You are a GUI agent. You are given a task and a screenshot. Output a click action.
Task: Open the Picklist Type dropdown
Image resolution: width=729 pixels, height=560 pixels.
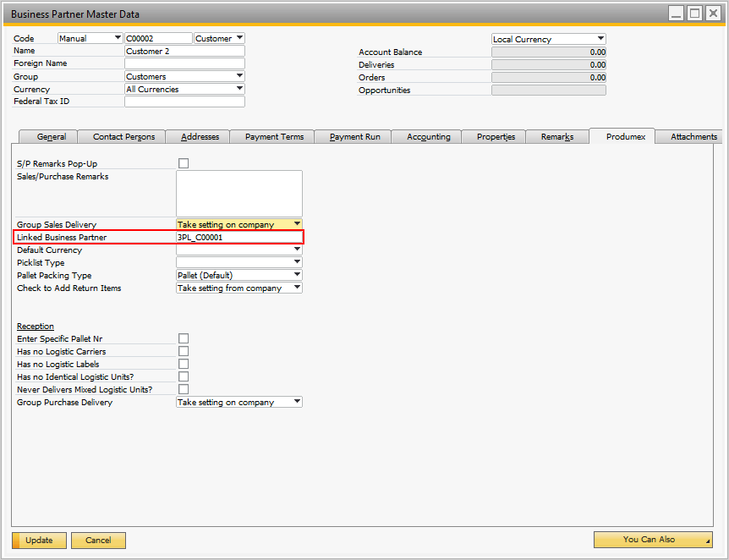[297, 262]
